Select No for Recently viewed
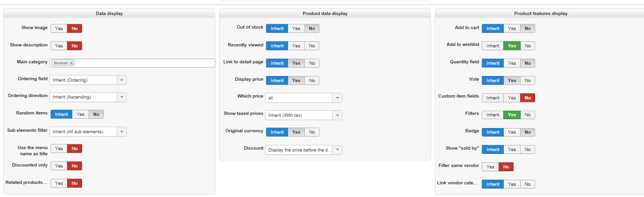This screenshot has height=197, width=644. tap(312, 46)
